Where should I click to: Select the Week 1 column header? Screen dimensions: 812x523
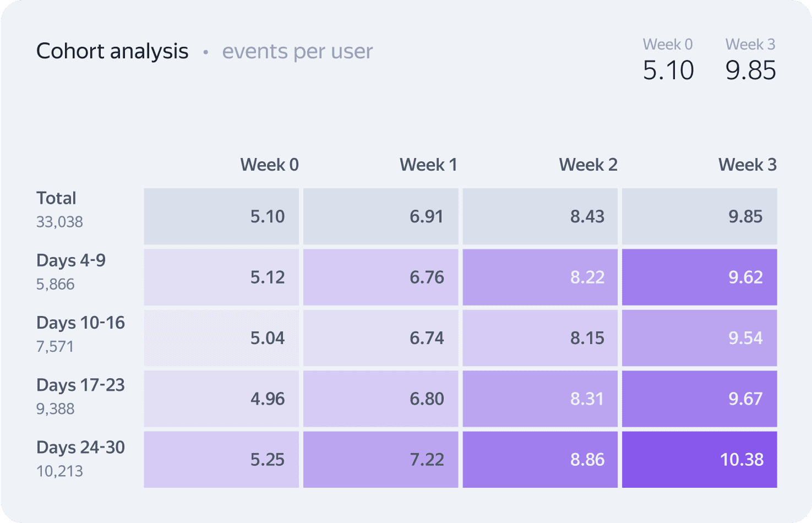pyautogui.click(x=428, y=165)
